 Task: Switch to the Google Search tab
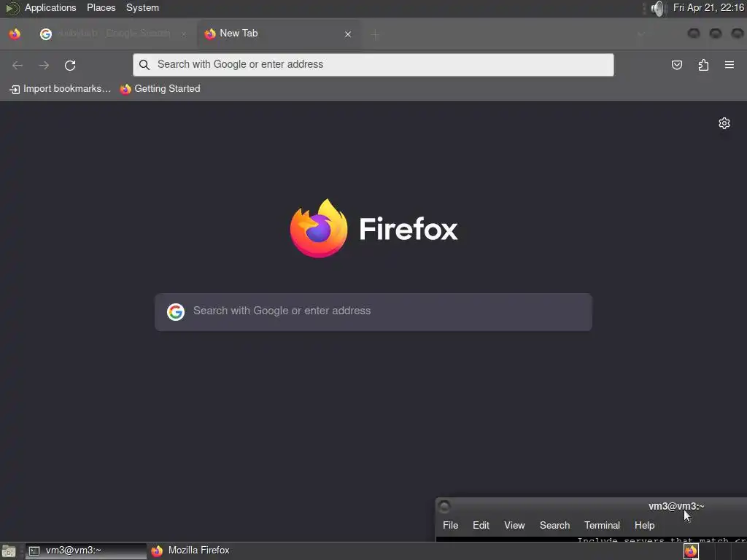click(113, 34)
